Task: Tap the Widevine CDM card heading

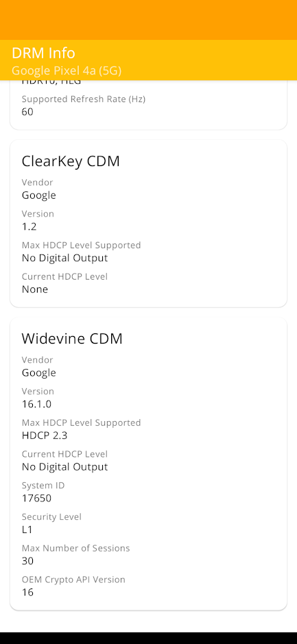Action: coord(72,338)
